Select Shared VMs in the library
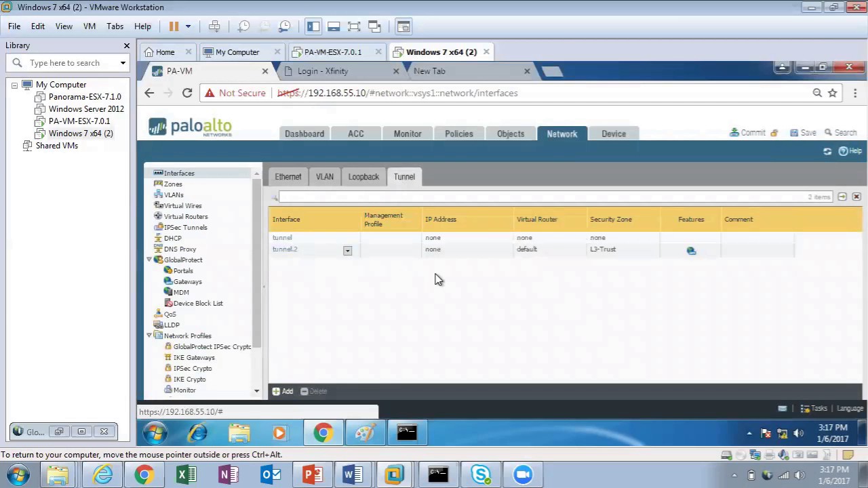 (x=56, y=146)
